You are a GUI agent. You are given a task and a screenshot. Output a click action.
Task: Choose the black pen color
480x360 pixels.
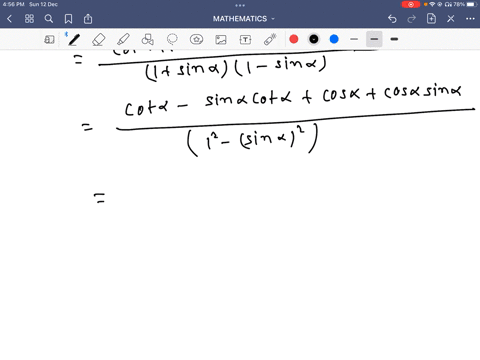coord(314,39)
